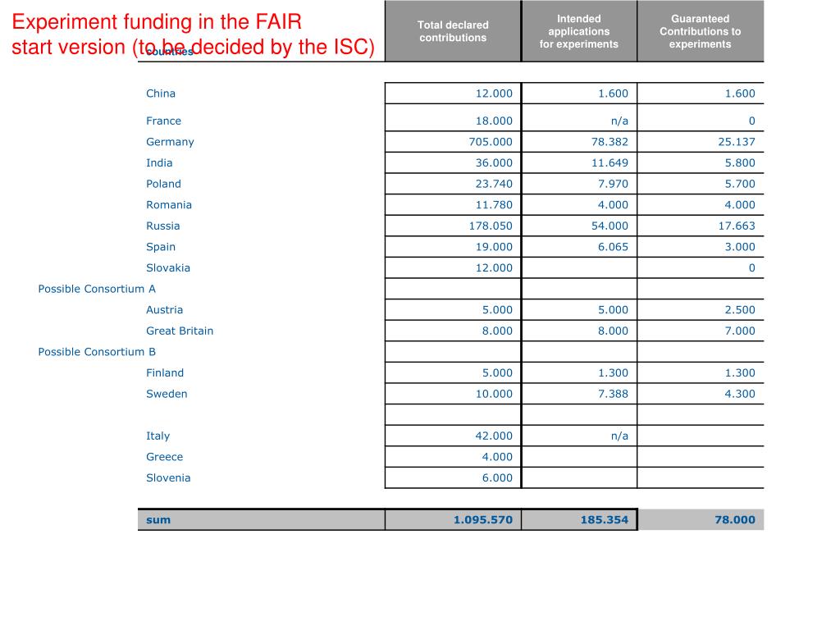Click Poland's guaranteed contribution 5.700
Viewport: 840px width, 630px height.
click(x=740, y=184)
